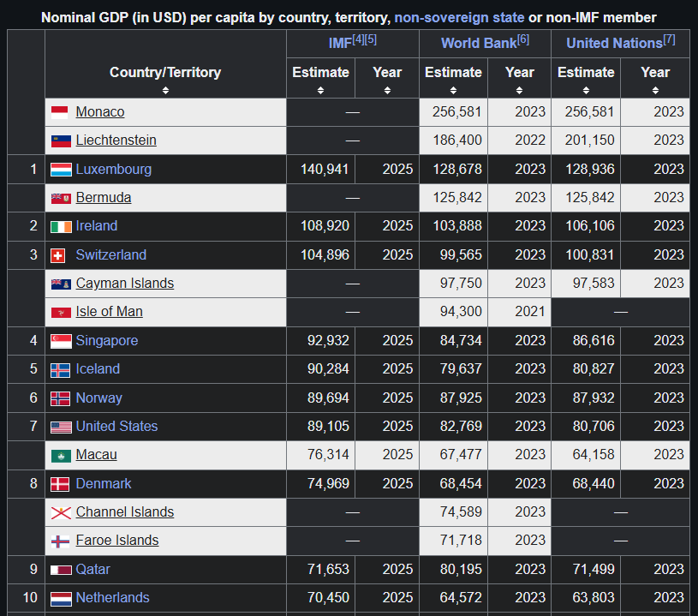Screen dimensions: 698x616
Task: Sort by IMF Year column arrows
Action: tap(387, 91)
